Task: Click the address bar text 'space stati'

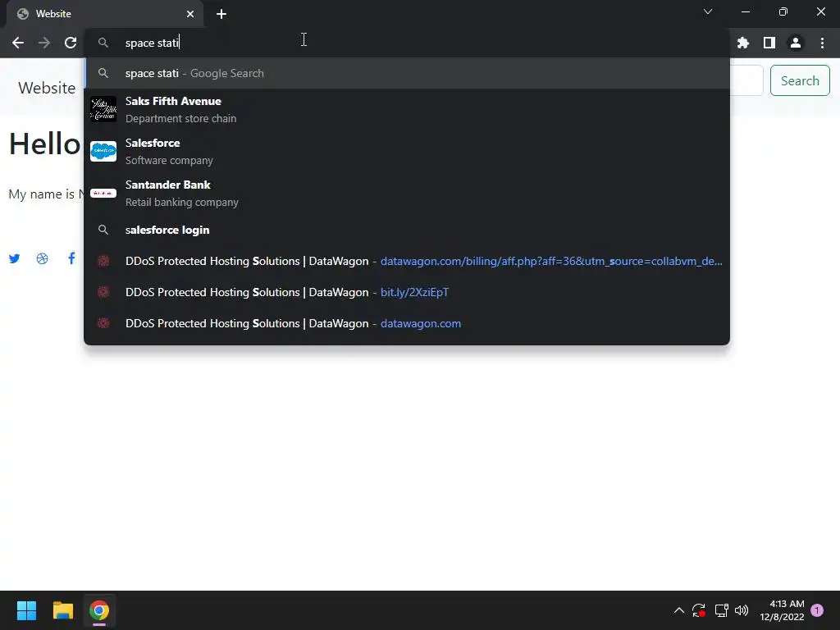Action: point(152,43)
